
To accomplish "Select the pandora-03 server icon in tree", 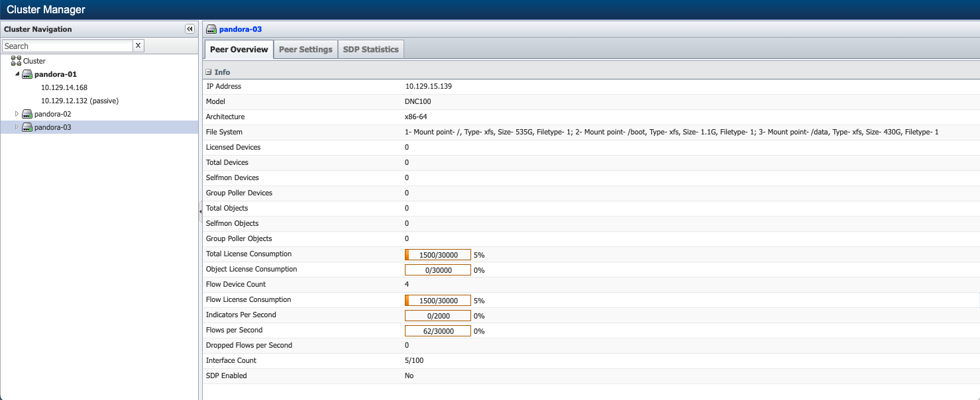I will click(27, 127).
